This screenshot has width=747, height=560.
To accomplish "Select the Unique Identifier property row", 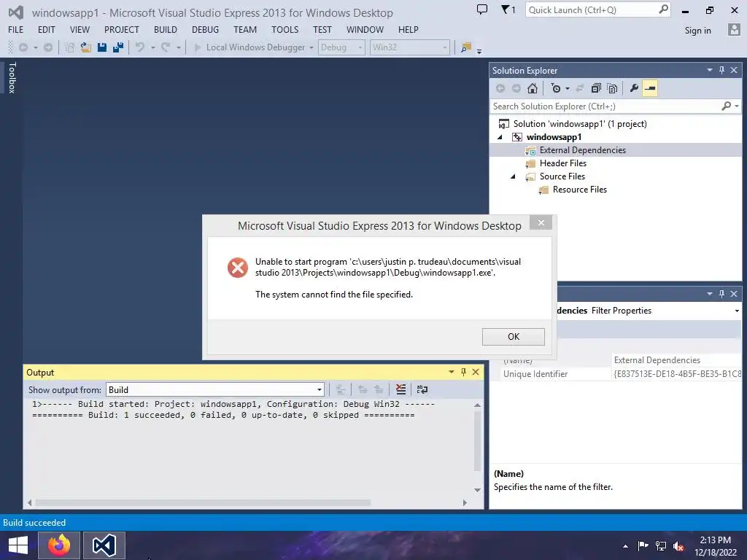I will tap(622, 374).
